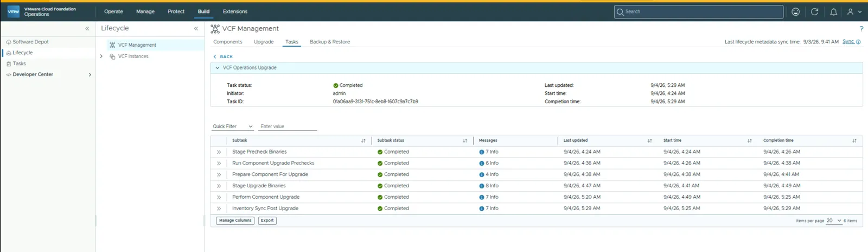Sort by Start time column sort icon
Image resolution: width=868 pixels, height=252 pixels.
pyautogui.click(x=750, y=141)
